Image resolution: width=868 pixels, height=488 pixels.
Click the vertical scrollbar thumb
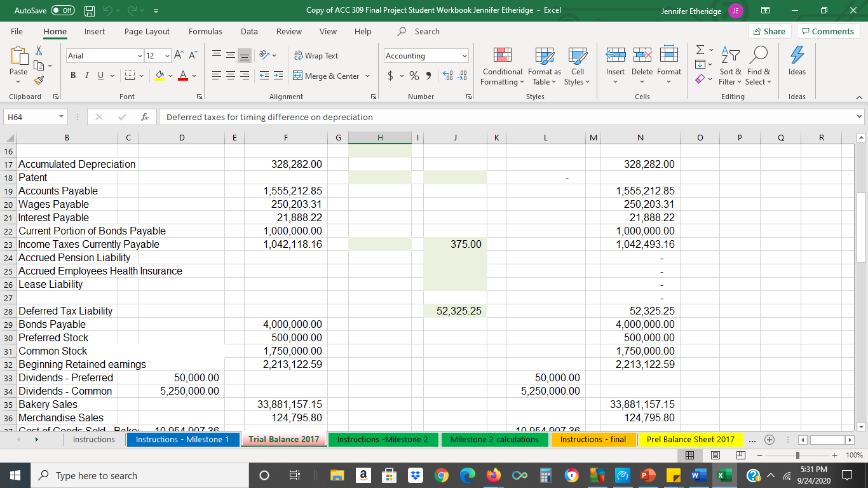[861, 227]
